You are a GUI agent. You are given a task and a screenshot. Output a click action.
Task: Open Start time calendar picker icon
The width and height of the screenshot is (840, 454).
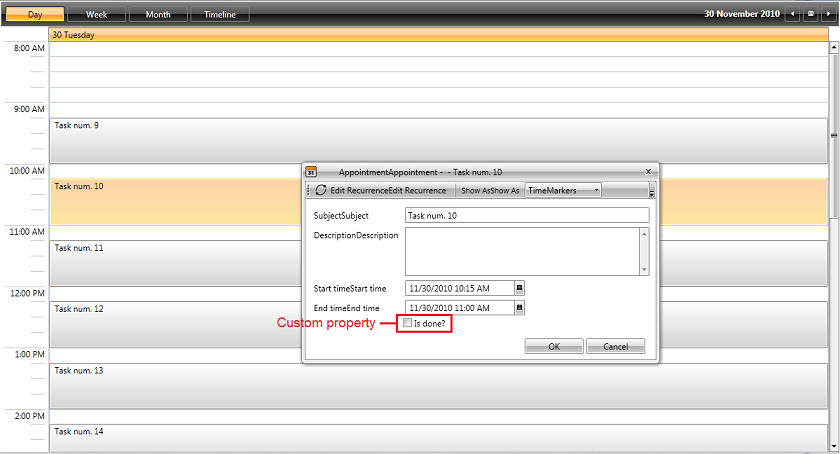519,288
